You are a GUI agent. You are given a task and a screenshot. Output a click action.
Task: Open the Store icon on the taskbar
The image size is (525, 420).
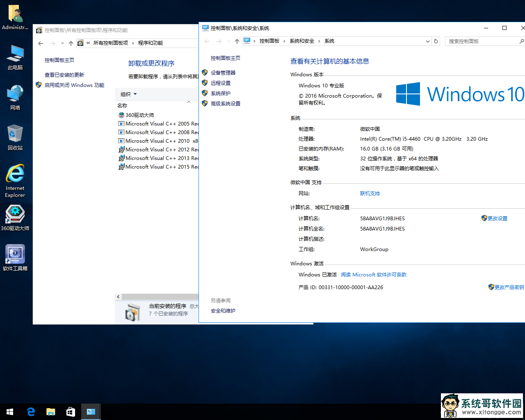pos(71,412)
